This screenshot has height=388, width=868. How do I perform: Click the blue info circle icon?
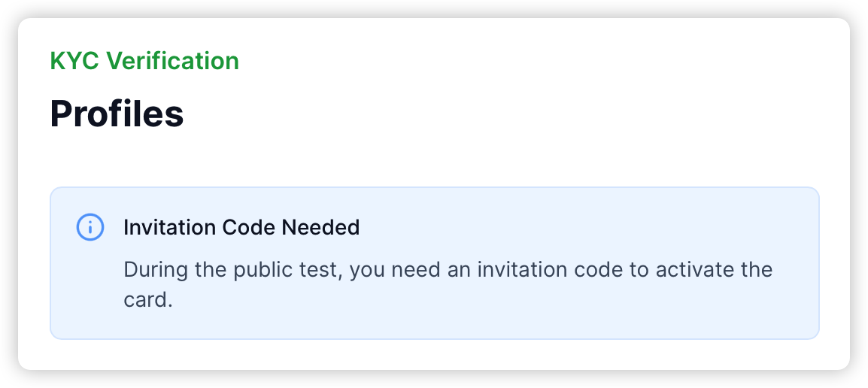(x=90, y=227)
